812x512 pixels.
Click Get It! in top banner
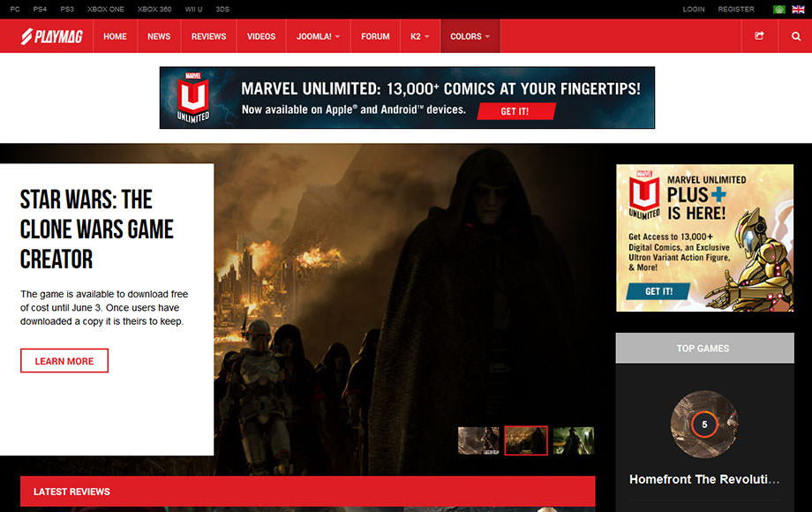coord(515,111)
